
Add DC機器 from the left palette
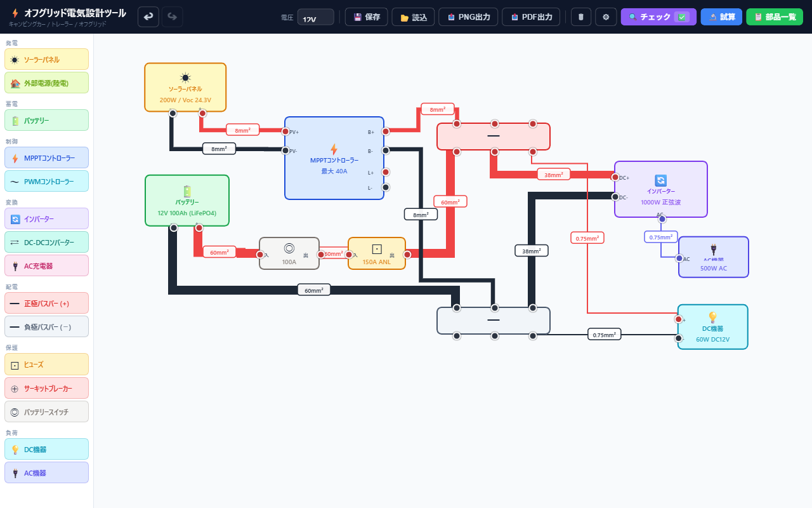tap(46, 449)
